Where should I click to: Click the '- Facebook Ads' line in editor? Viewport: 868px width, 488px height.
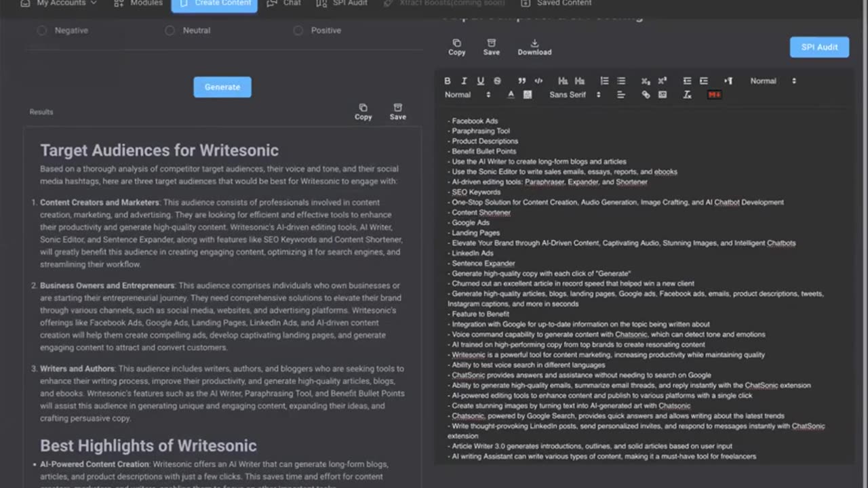pos(473,121)
